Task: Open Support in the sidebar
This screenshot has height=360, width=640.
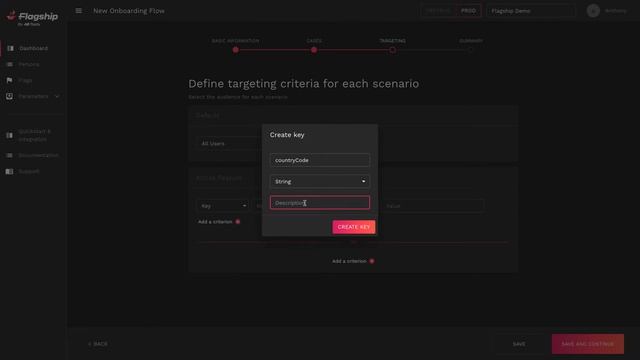Action: pyautogui.click(x=29, y=171)
